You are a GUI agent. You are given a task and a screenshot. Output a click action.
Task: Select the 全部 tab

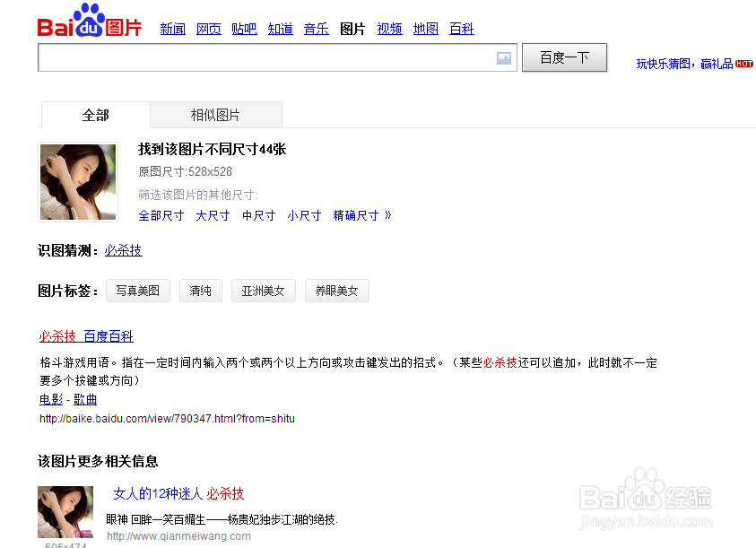click(95, 115)
